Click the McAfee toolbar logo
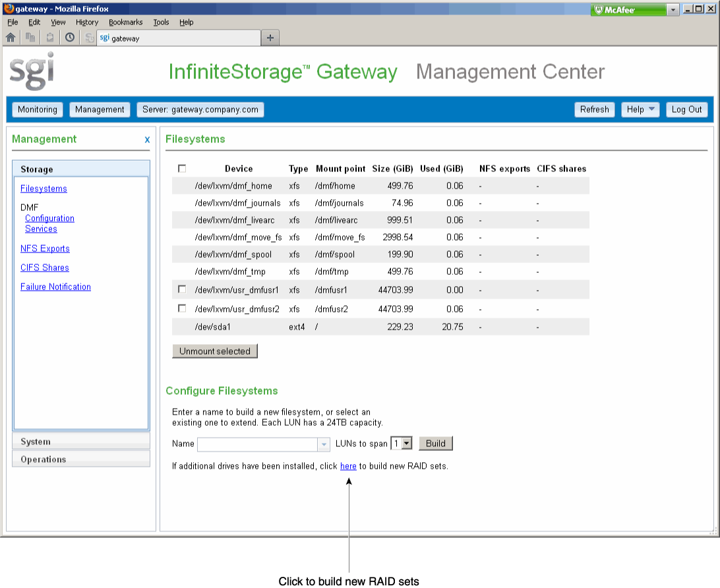The image size is (720, 588). (x=615, y=10)
